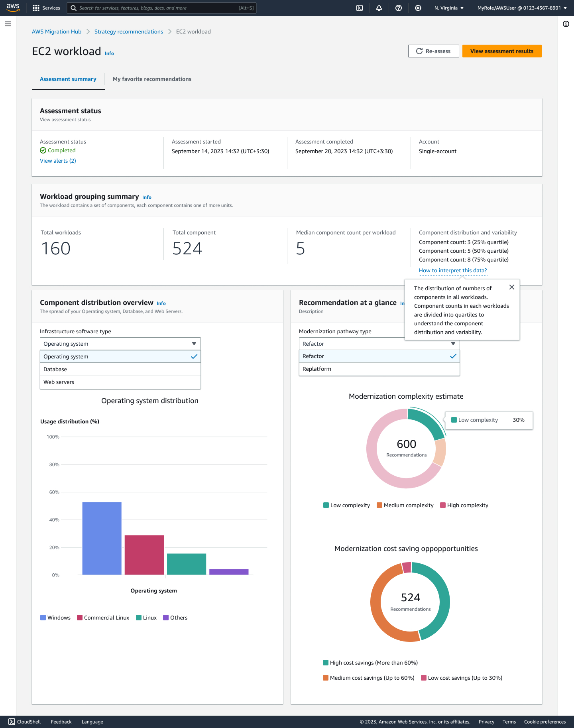Go to Strategy recommendations breadcrumb
Viewport: 574px width, 728px height.
[129, 31]
